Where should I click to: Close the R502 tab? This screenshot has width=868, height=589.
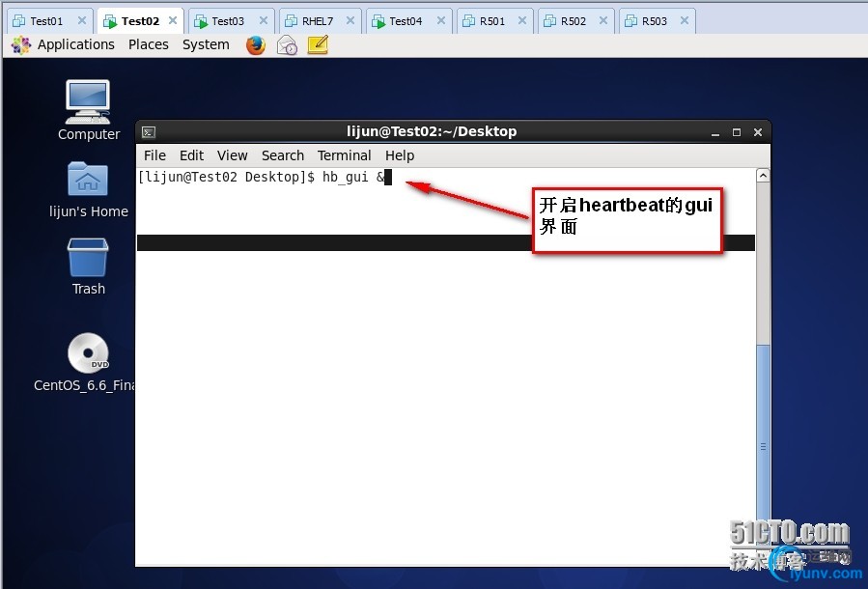[x=603, y=20]
